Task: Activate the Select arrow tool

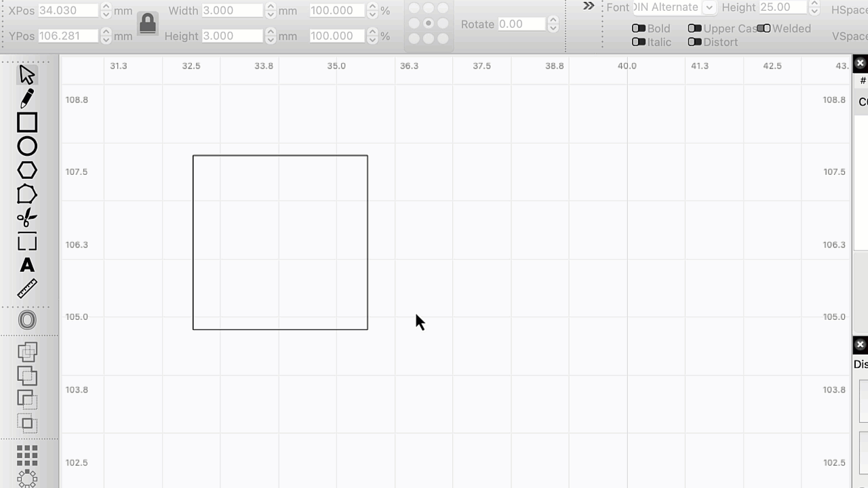Action: (x=27, y=75)
